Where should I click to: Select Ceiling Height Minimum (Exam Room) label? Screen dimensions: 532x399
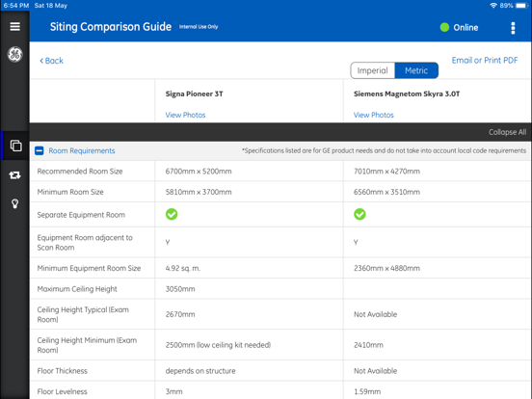click(x=87, y=345)
